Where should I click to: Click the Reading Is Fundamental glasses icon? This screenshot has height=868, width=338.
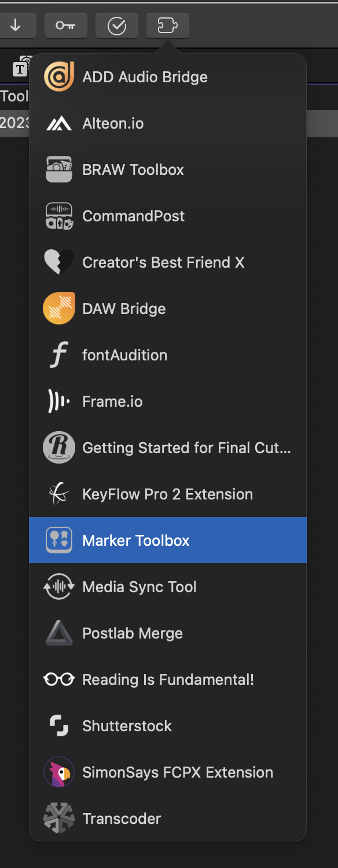point(59,680)
